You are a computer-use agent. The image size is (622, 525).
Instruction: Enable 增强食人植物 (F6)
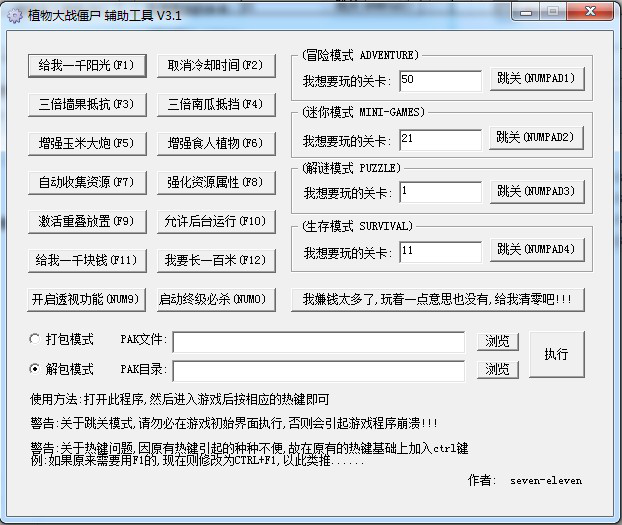216,143
